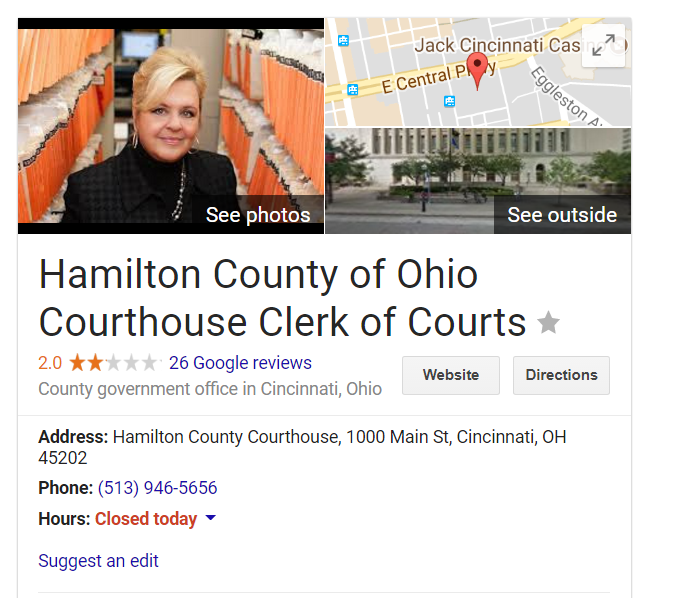Click the orange star rating

(114, 363)
